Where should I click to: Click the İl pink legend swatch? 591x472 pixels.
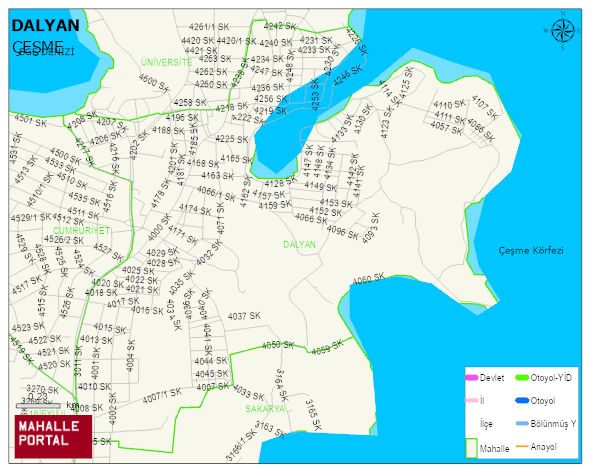click(x=472, y=400)
